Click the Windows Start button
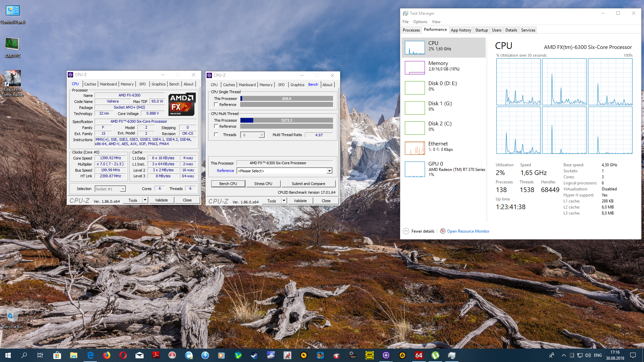The height and width of the screenshot is (362, 644). click(x=8, y=355)
